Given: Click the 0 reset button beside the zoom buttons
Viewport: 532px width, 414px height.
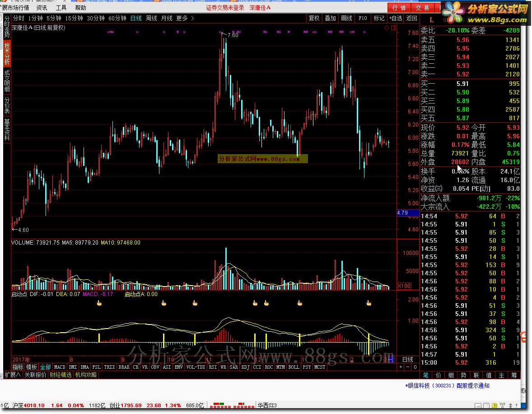Looking at the screenshot, I should tap(415, 367).
